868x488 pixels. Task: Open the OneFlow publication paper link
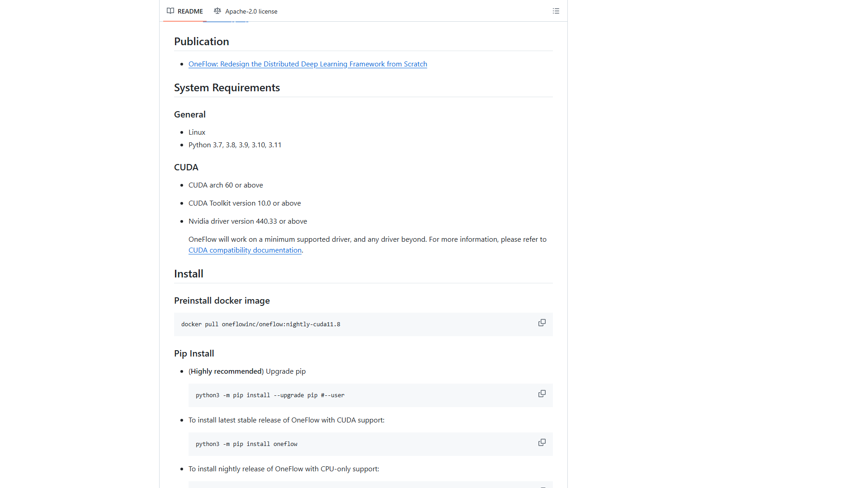(x=307, y=64)
